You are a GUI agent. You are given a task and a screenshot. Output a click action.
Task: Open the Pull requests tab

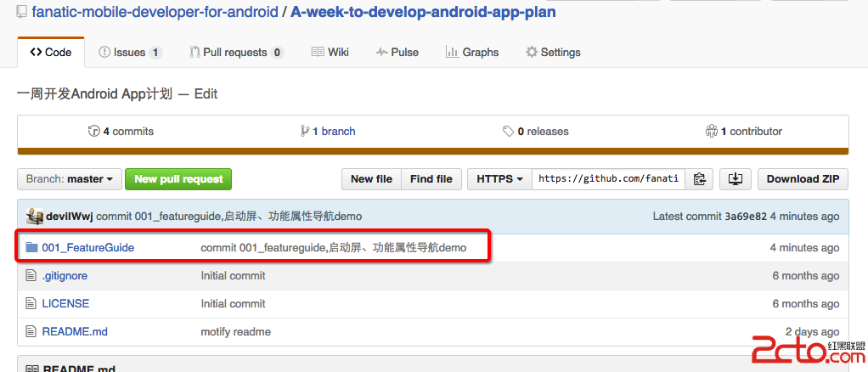[x=236, y=53]
